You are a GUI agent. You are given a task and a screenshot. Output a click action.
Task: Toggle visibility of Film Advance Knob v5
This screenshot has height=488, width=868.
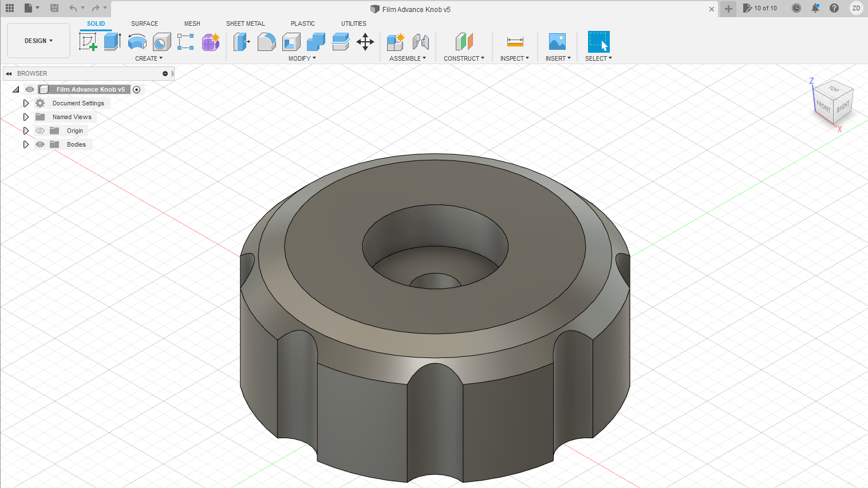(x=29, y=89)
